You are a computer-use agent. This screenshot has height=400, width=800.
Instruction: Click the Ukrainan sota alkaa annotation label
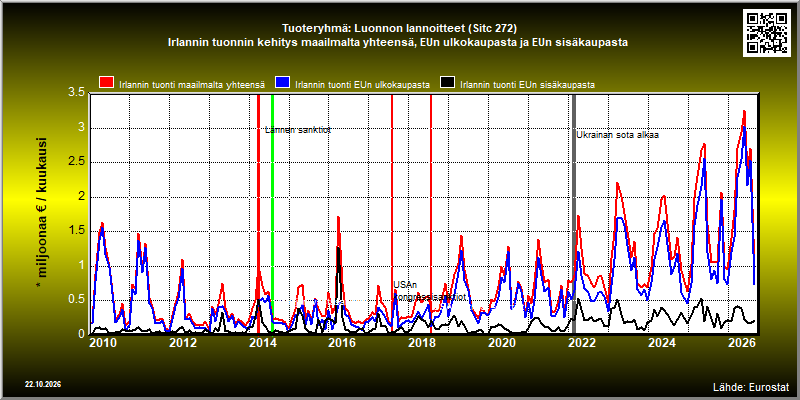pyautogui.click(x=618, y=135)
